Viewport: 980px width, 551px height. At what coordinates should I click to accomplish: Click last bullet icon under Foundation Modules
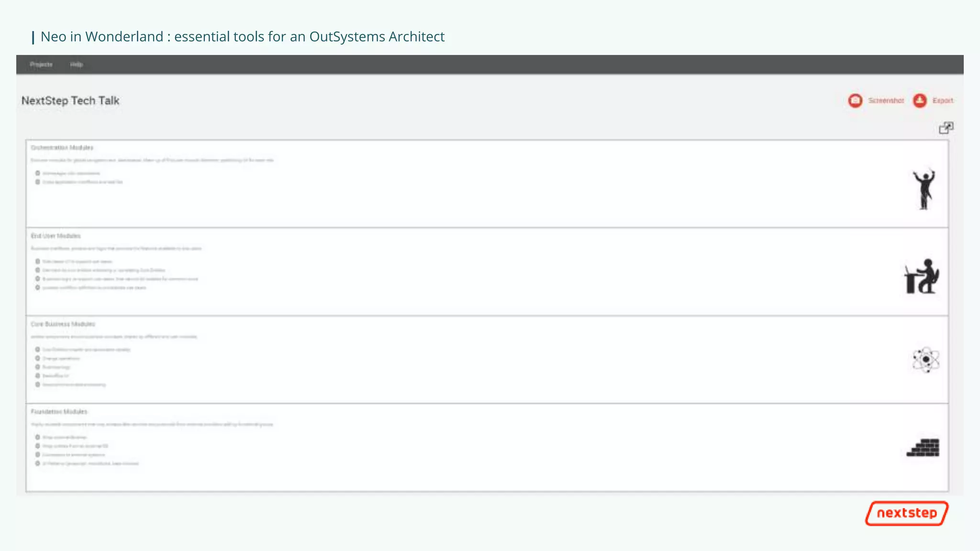[x=37, y=463]
